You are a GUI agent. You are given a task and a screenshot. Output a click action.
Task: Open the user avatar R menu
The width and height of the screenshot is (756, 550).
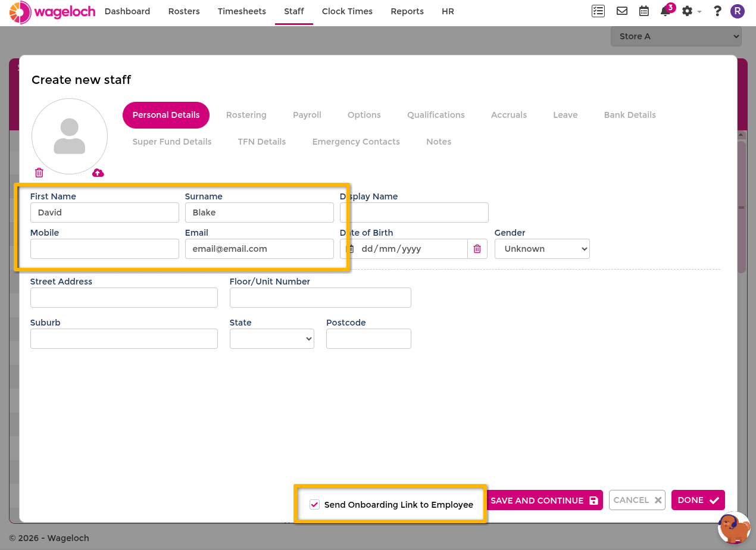coord(738,11)
